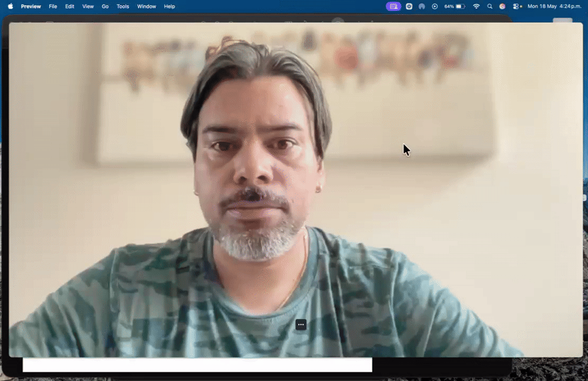Screen dimensions: 588x381
Task: Open the Wi-Fi menu
Action: (476, 6)
